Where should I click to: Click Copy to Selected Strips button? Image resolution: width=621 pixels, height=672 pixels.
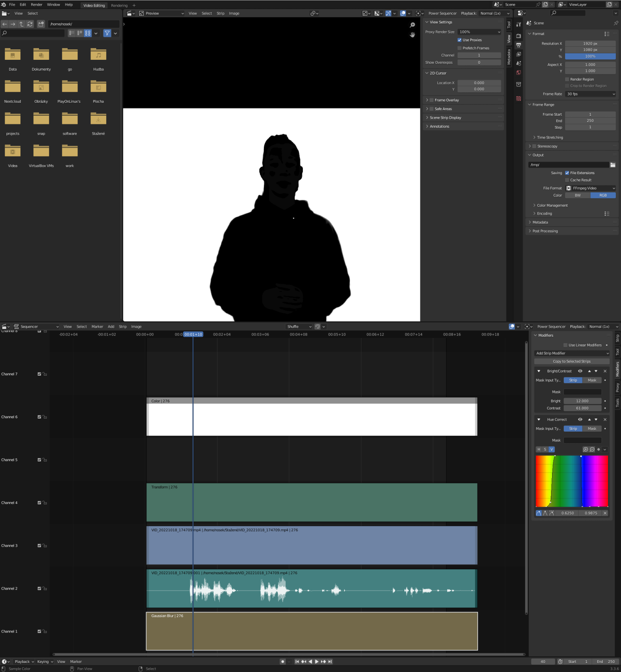click(572, 361)
